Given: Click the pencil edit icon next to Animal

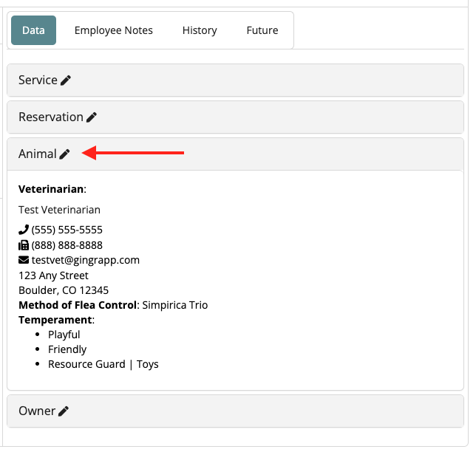Looking at the screenshot, I should point(64,154).
